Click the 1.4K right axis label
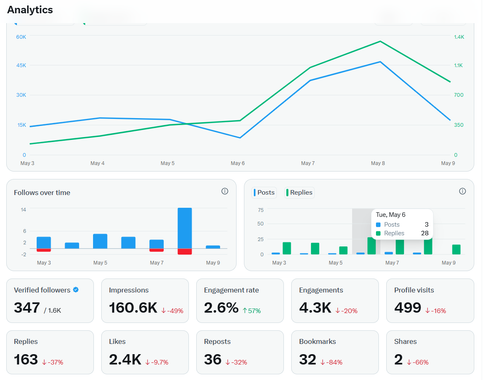The width and height of the screenshot is (489, 380). tap(459, 37)
